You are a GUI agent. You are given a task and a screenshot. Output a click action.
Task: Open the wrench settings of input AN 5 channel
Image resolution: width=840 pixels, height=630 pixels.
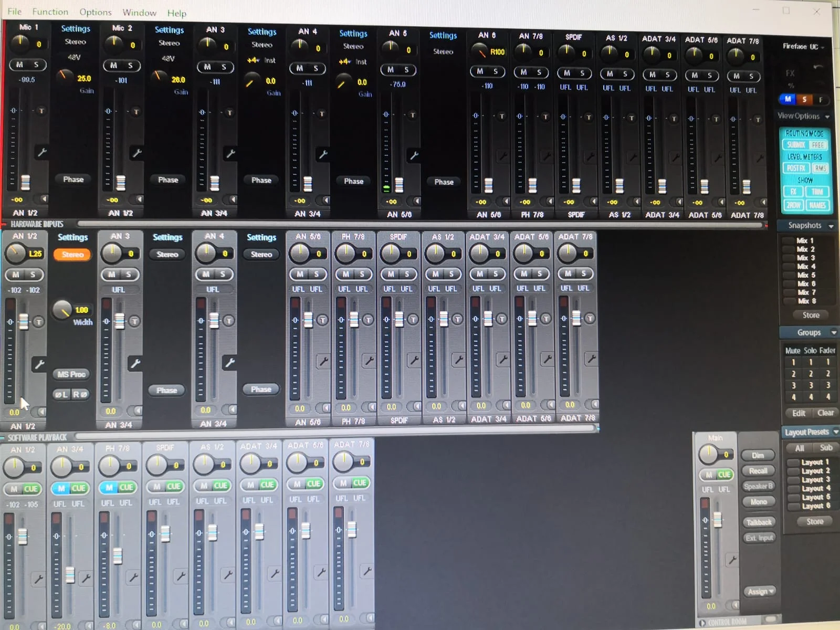tap(414, 155)
